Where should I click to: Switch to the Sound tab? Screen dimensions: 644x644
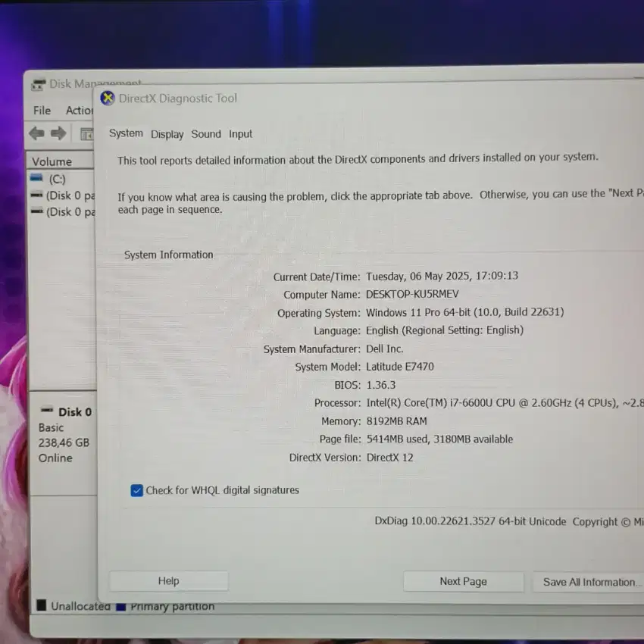206,134
